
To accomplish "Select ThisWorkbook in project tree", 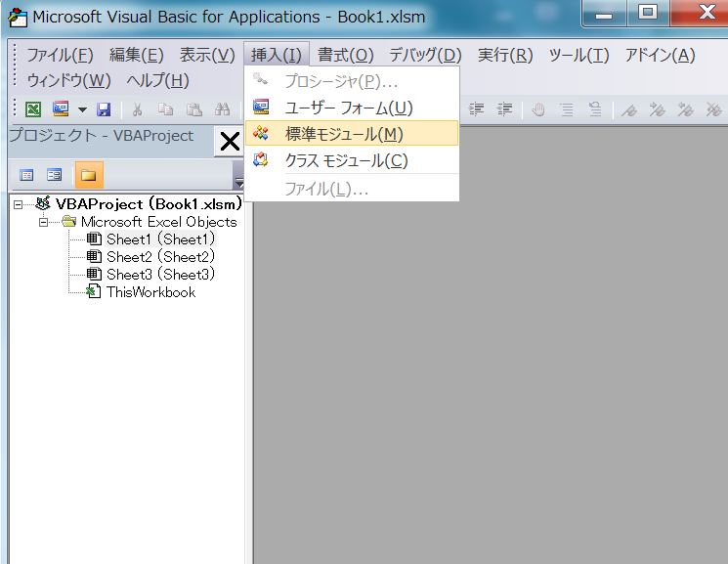I will (150, 292).
